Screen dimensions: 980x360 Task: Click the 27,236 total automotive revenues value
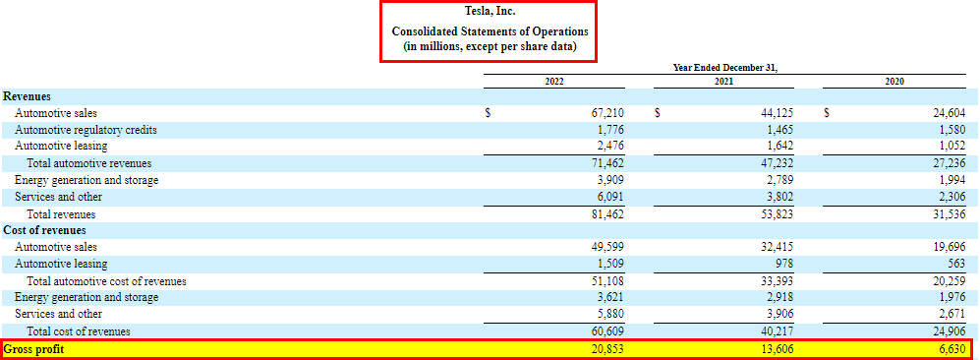[x=950, y=163]
